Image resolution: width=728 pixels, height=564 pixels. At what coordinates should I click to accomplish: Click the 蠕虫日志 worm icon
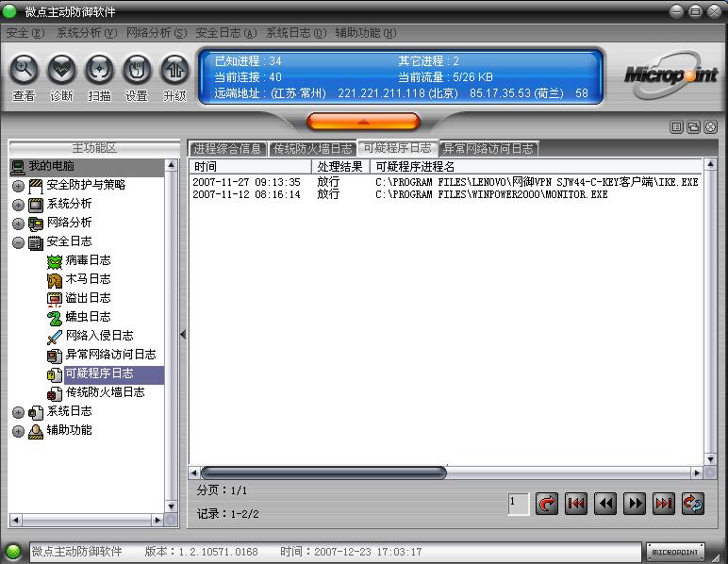[55, 318]
